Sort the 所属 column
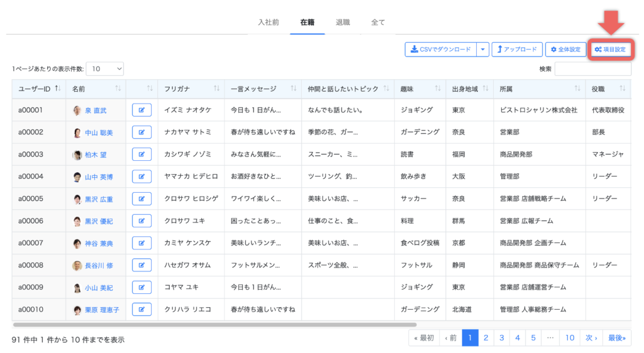The height and width of the screenshot is (353, 644). [x=577, y=89]
